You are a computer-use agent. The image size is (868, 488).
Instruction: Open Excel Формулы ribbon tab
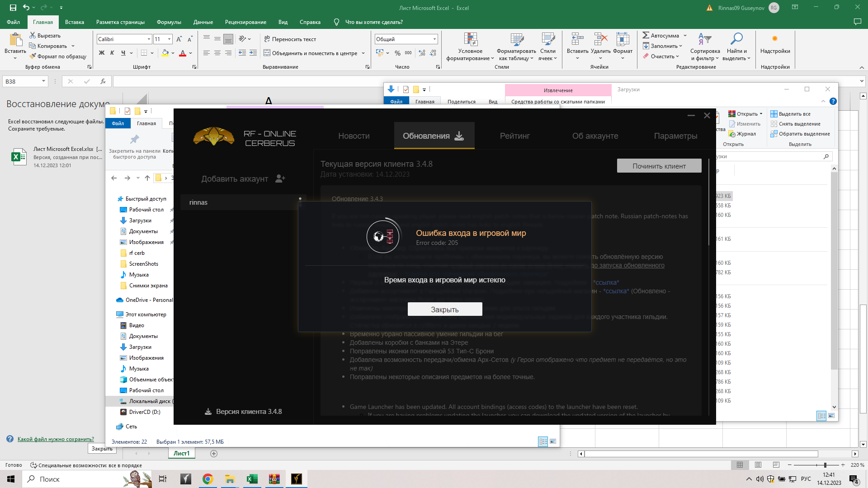pyautogui.click(x=169, y=22)
